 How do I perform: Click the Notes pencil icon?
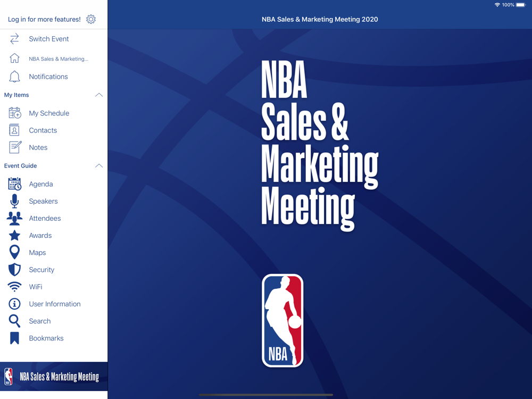(x=15, y=147)
